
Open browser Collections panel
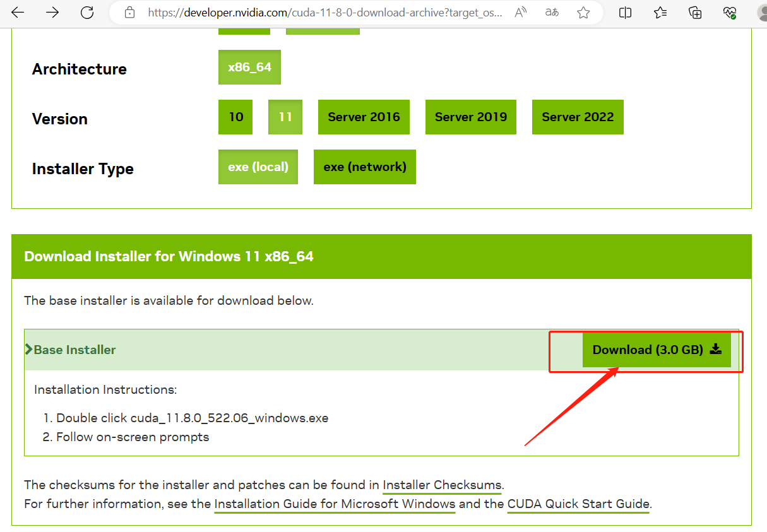(695, 13)
